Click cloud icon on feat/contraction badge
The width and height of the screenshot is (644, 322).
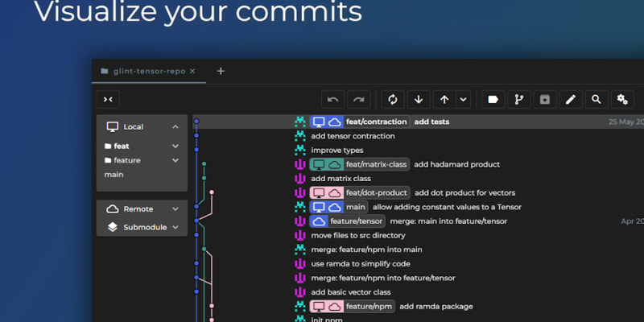click(x=335, y=122)
